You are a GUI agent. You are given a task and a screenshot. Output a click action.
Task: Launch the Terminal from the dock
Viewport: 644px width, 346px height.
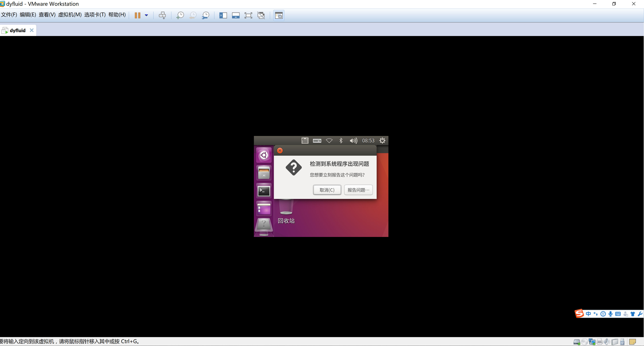264,191
